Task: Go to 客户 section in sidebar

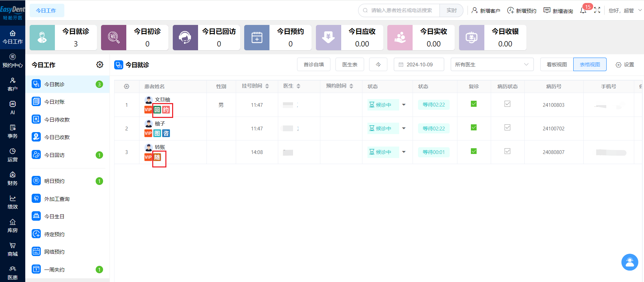Action: pos(12,84)
